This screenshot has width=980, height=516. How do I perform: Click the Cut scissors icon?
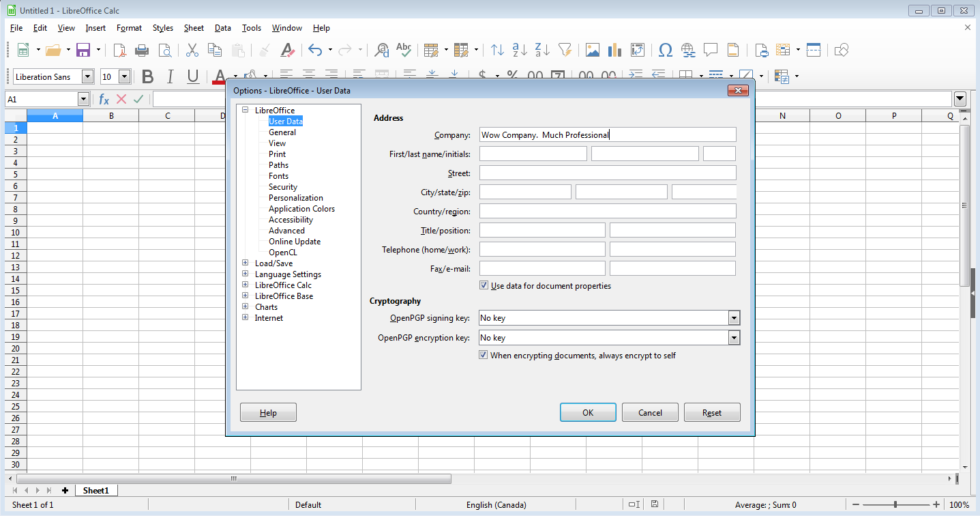pos(192,50)
